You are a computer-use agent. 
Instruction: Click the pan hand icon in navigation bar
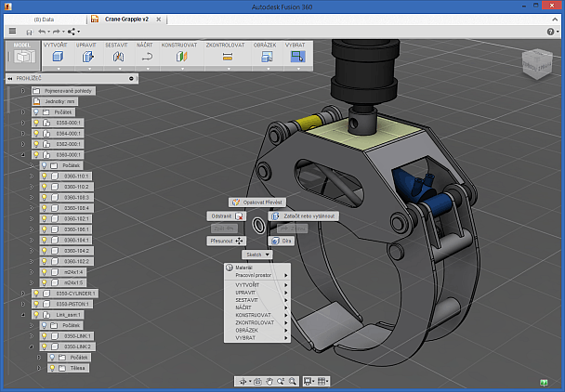tap(269, 381)
